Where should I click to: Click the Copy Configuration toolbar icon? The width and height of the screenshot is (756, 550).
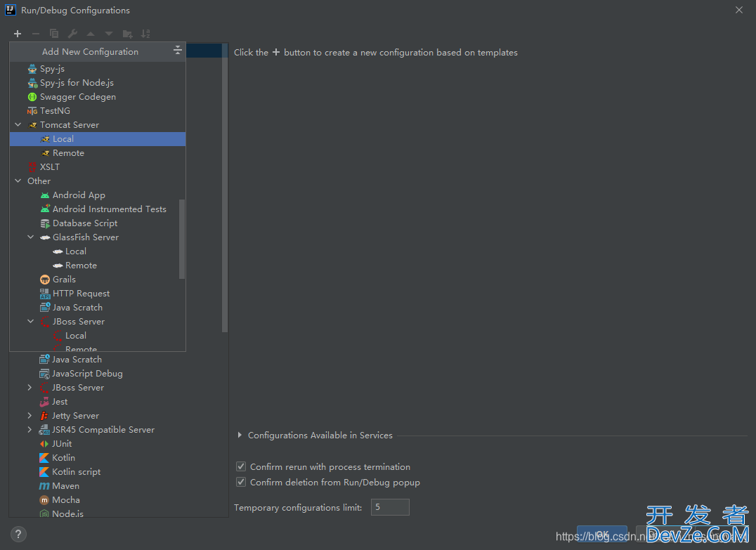click(x=54, y=34)
